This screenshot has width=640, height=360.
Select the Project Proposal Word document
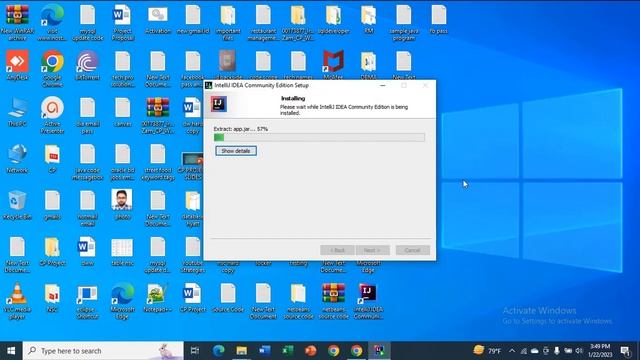coord(122,23)
